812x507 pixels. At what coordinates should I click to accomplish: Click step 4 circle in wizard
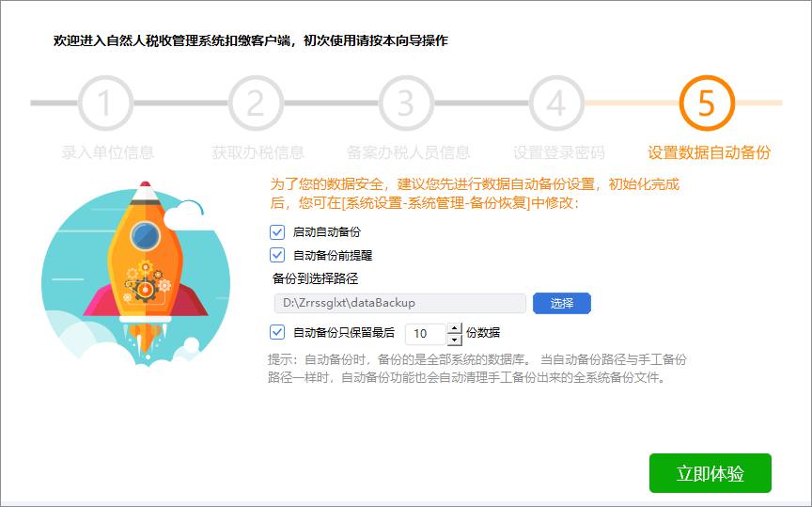point(556,103)
